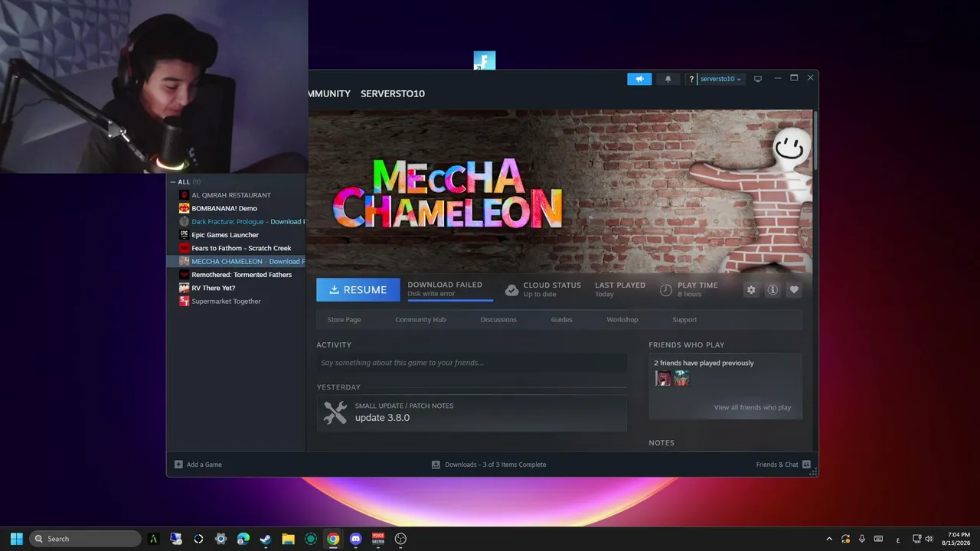This screenshot has width=980, height=551.
Task: Click the network icon in the system tray
Action: coord(916,539)
